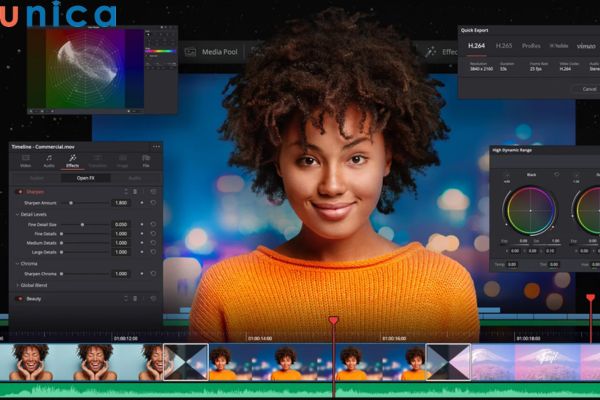
Task: Click the Fine Detail Size slider handle
Action: pyautogui.click(x=82, y=225)
